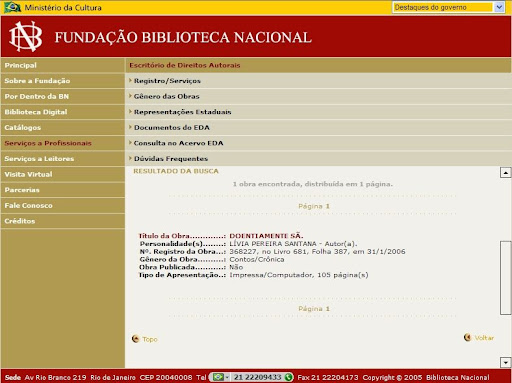The width and height of the screenshot is (512, 383).
Task: Open Fale Conosco
Action: pyautogui.click(x=63, y=205)
